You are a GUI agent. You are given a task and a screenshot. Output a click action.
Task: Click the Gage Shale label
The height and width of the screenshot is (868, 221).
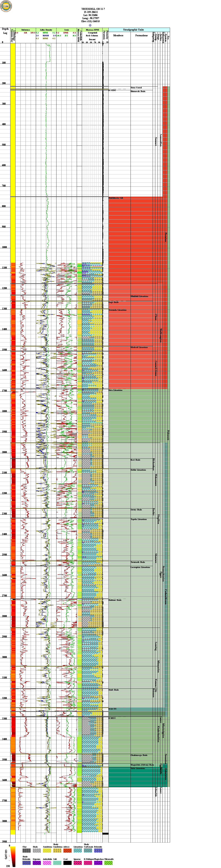pyautogui.click(x=113, y=302)
